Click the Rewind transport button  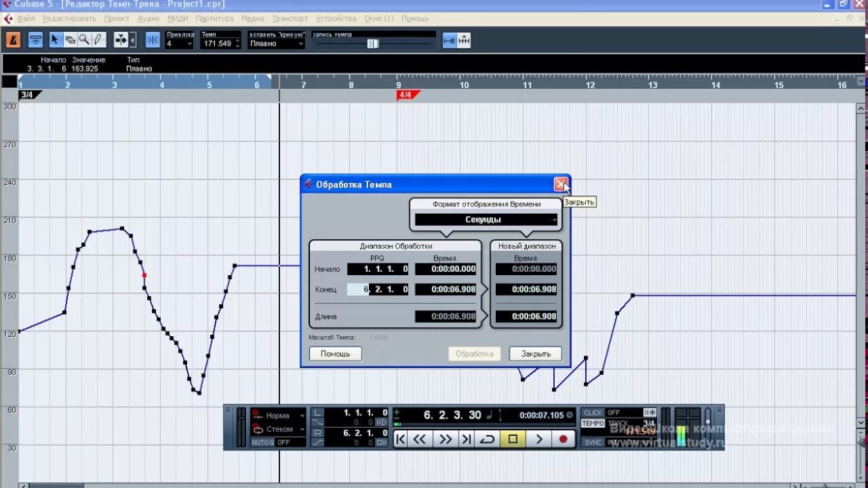[x=420, y=439]
